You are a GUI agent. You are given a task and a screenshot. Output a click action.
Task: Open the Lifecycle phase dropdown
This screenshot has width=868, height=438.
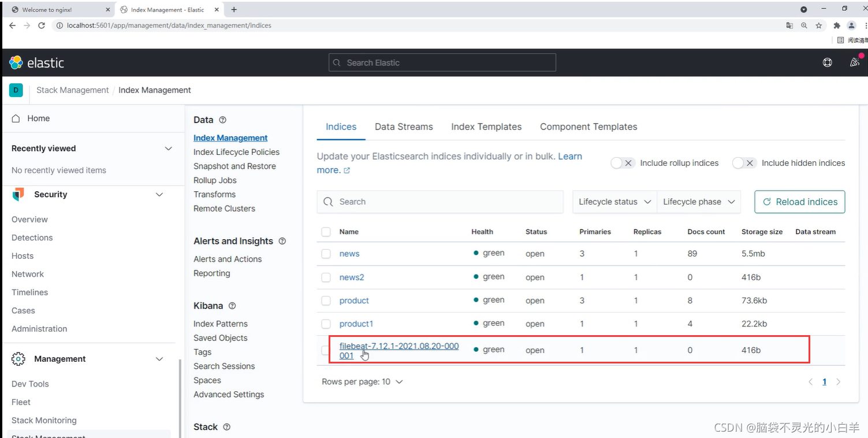699,202
